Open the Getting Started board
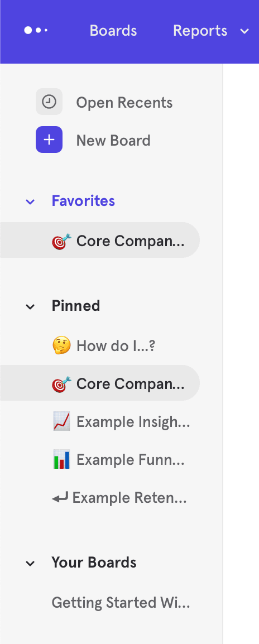This screenshot has width=259, height=644. pos(121,603)
